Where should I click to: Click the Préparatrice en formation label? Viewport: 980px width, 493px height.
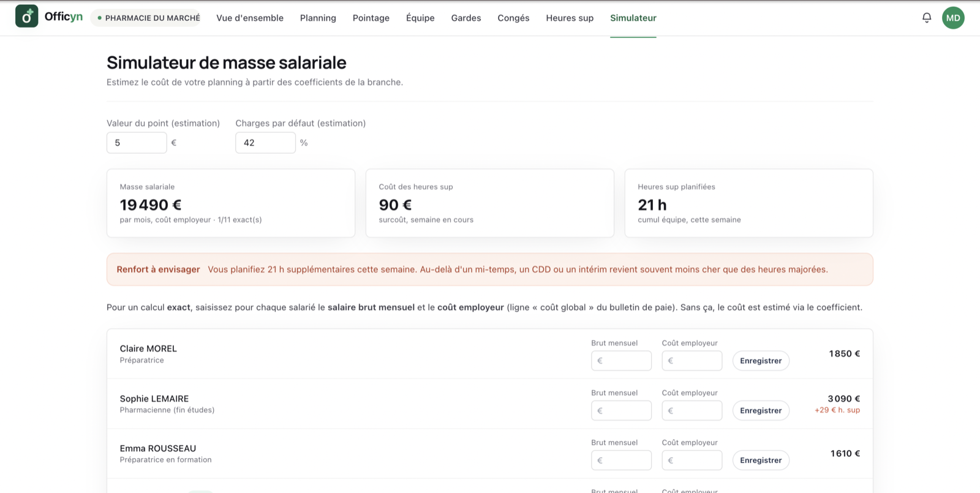(166, 460)
